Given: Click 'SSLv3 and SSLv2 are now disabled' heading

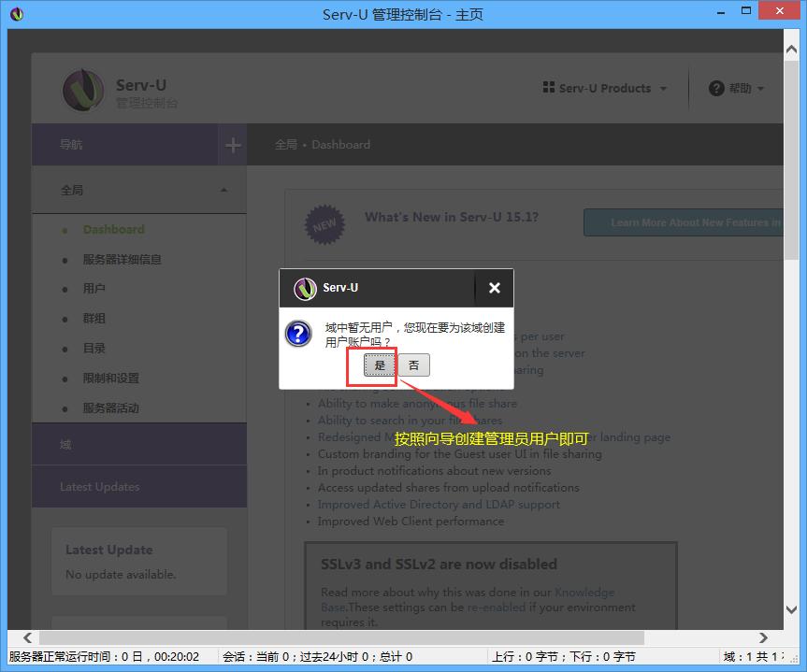Looking at the screenshot, I should point(439,565).
